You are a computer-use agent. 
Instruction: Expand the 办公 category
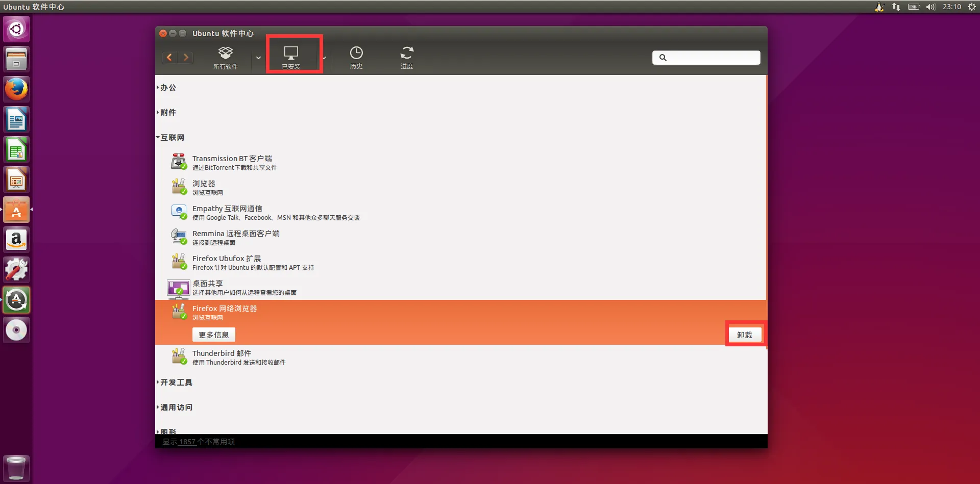[167, 88]
